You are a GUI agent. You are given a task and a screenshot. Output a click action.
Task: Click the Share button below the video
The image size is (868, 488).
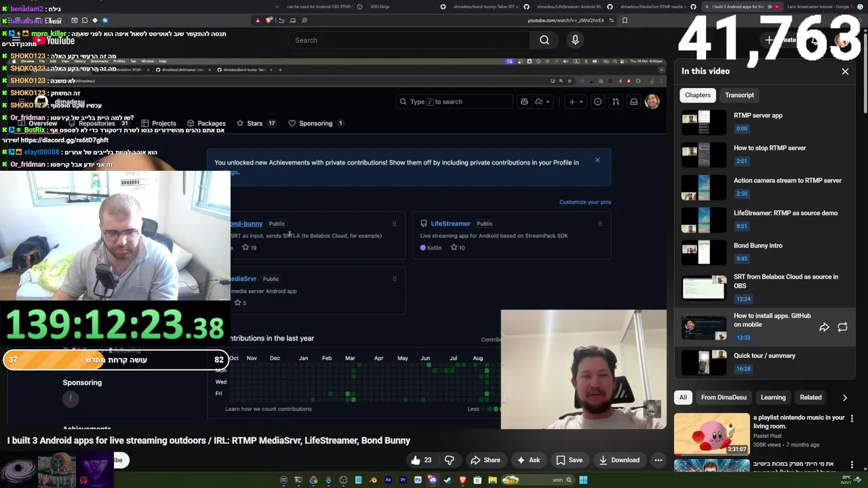pos(485,460)
